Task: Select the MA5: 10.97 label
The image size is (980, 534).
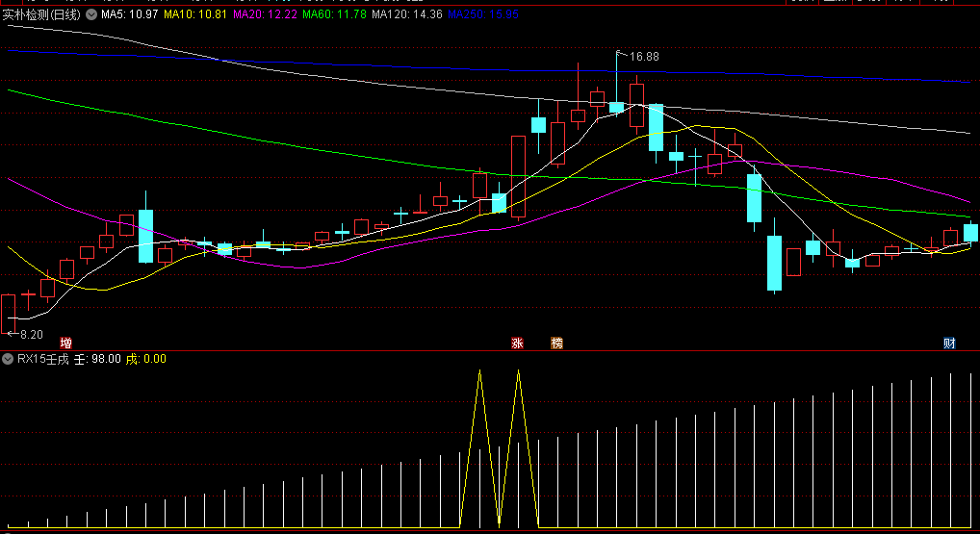Action: 129,14
